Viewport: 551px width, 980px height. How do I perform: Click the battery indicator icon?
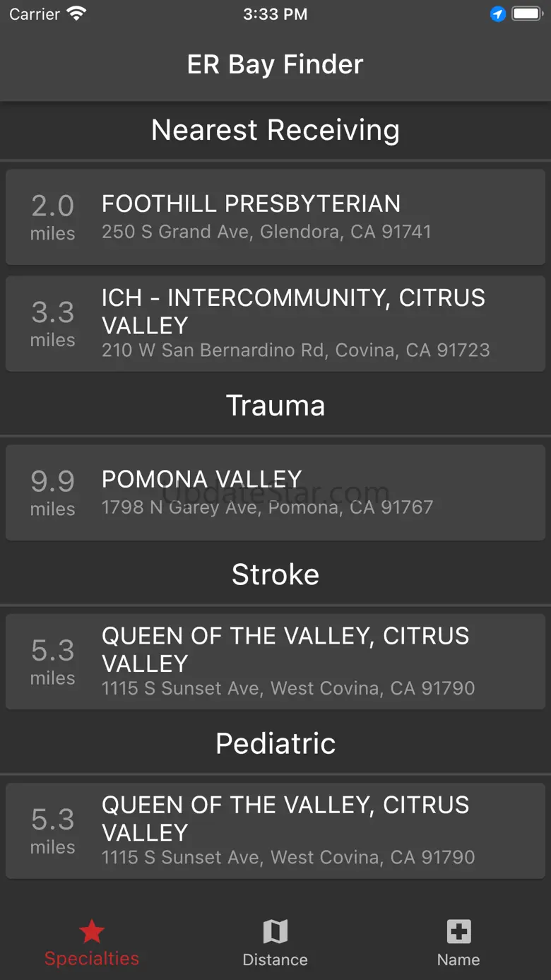[x=527, y=14]
